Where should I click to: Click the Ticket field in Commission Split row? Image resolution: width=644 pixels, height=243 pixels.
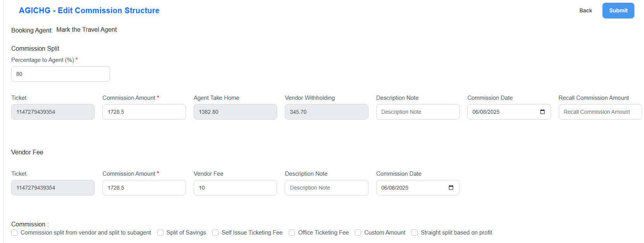point(53,112)
